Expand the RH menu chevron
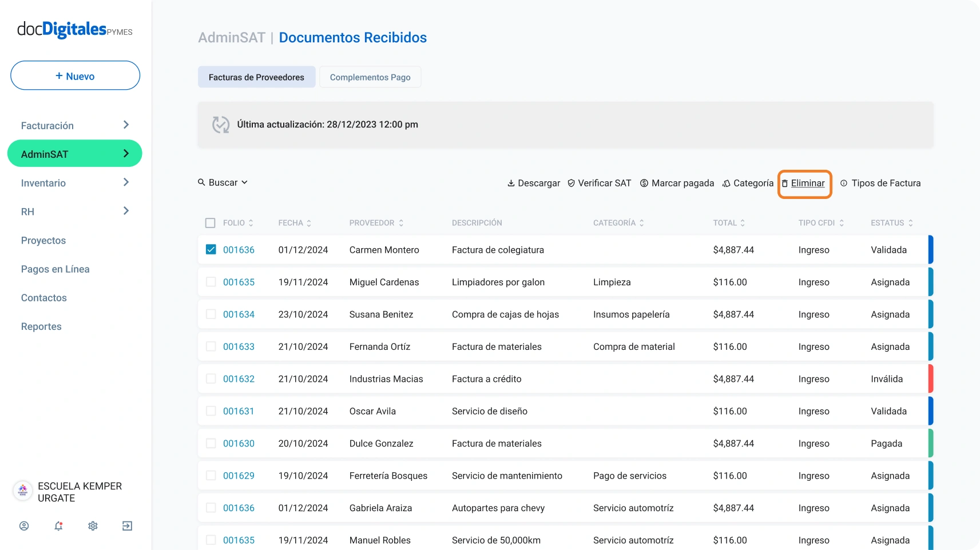This screenshot has height=550, width=980. 126,211
